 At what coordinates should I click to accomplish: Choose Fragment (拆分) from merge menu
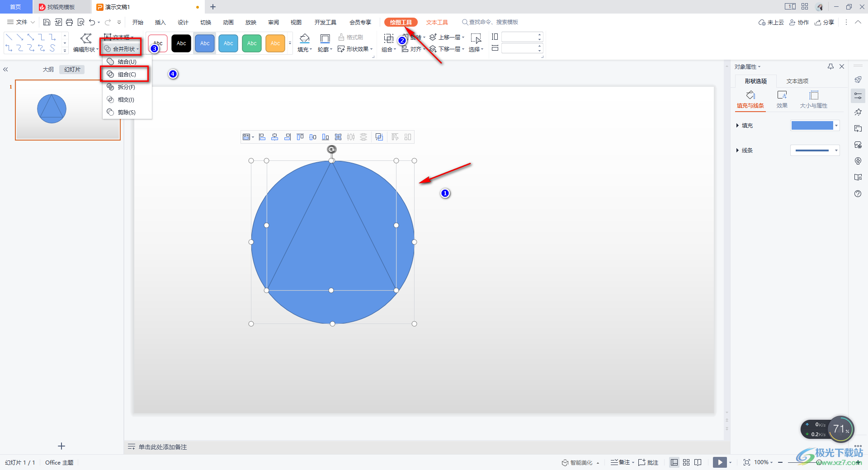click(127, 87)
